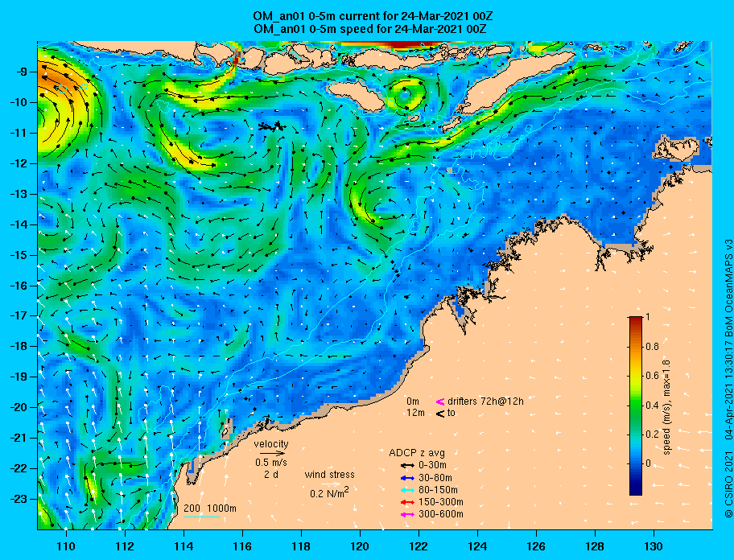Click the '-23' latitude axis label
734x560 pixels.
pyautogui.click(x=19, y=499)
